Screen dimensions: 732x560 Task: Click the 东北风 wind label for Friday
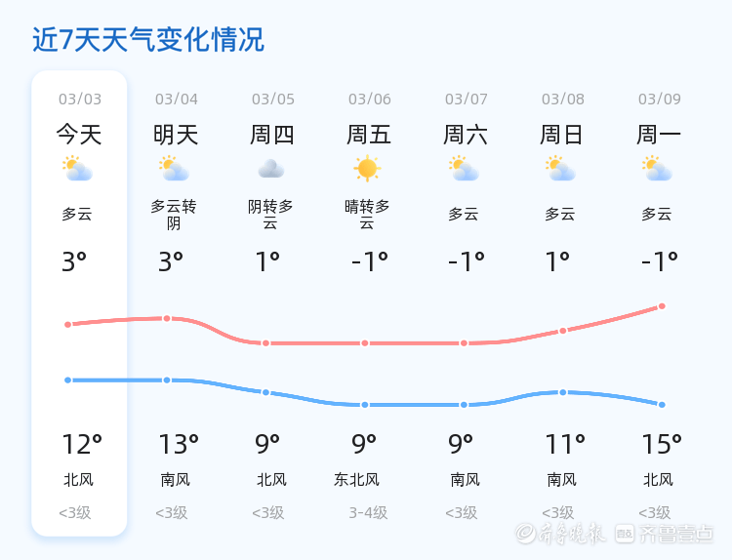pyautogui.click(x=356, y=480)
